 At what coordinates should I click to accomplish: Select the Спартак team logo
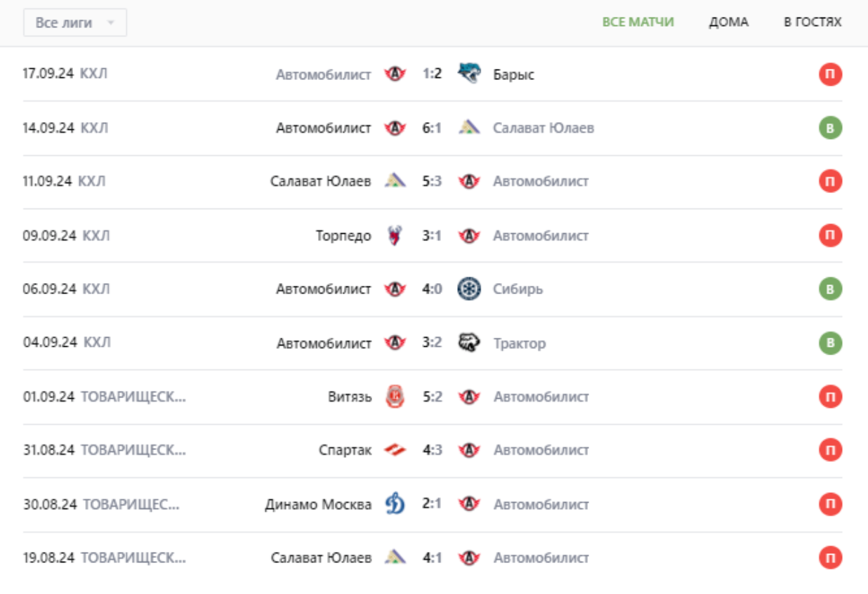click(395, 451)
